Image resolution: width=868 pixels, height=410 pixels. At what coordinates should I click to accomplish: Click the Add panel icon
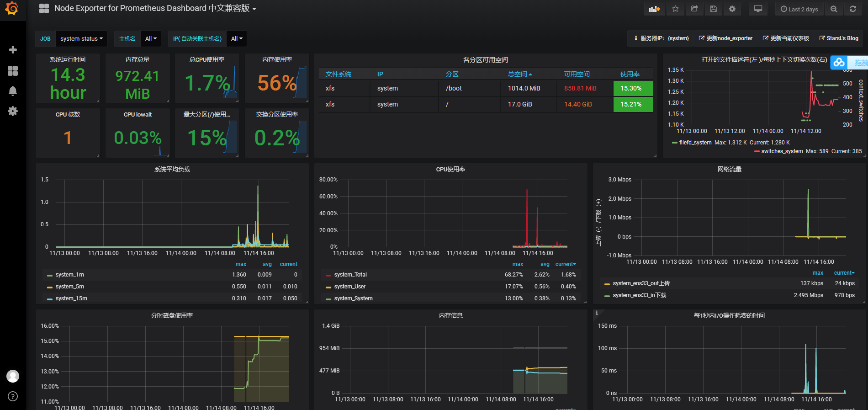pos(654,9)
